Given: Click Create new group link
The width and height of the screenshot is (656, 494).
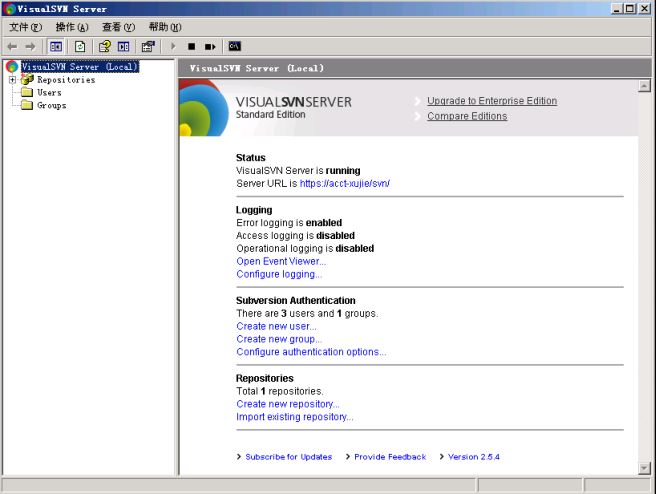Looking at the screenshot, I should [279, 339].
